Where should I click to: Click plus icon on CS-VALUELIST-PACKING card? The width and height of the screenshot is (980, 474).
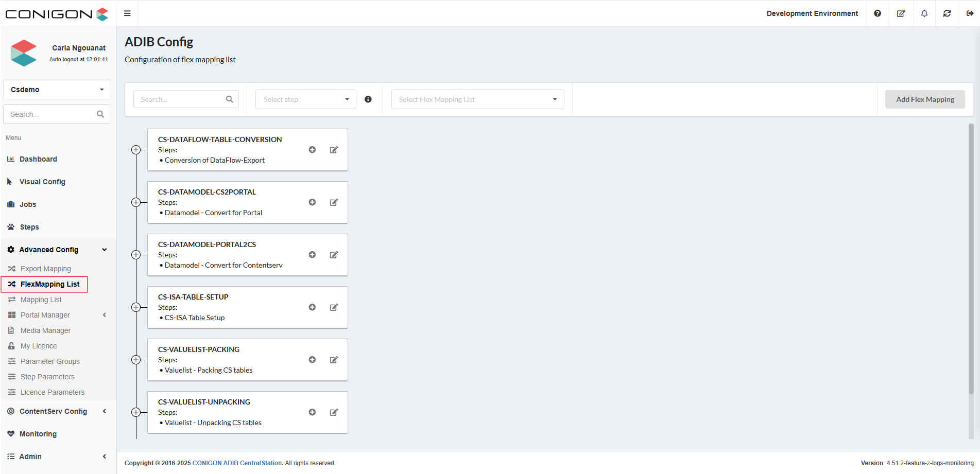[x=312, y=360]
